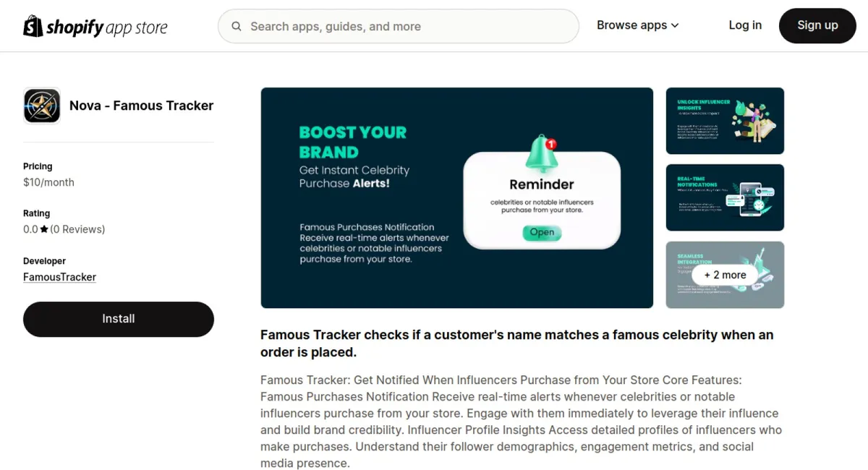Screen dimensions: 868x470
Task: Open the FamousTracker developer link
Action: 59,277
